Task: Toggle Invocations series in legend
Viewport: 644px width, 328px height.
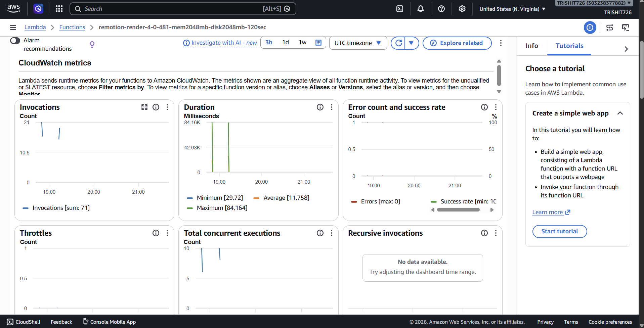Action: coord(56,208)
